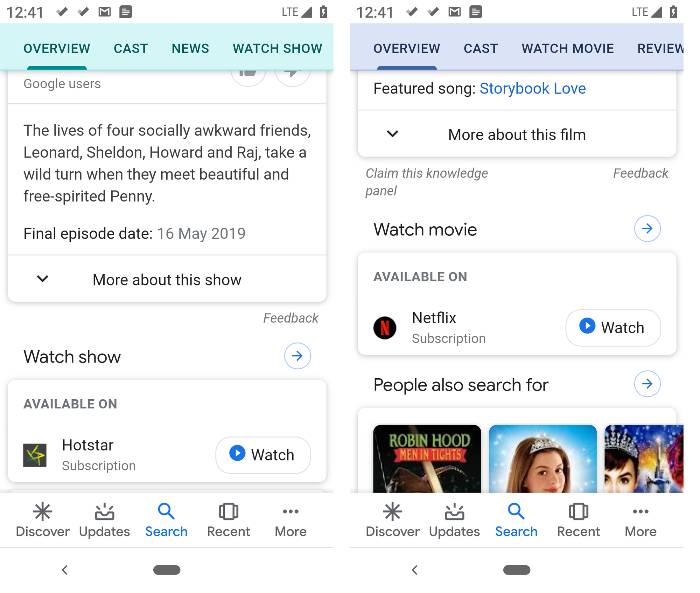Switch to the CAST tab
This screenshot has height=593, width=700.
point(130,48)
